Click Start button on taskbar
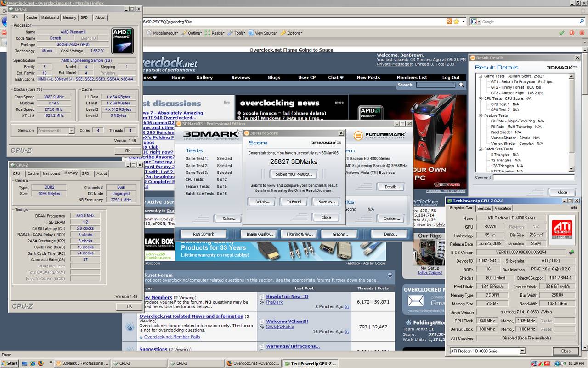 pyautogui.click(x=10, y=363)
